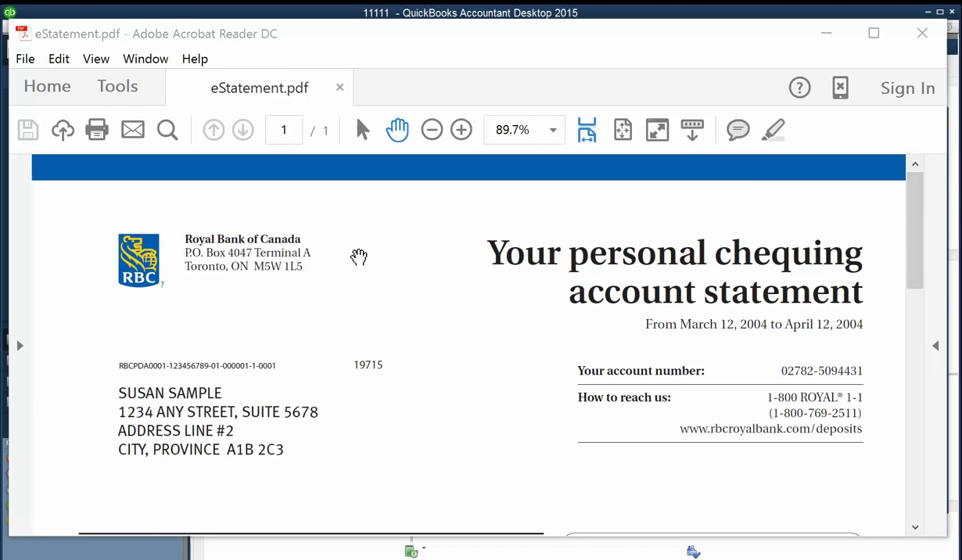Click the page number input field

[x=284, y=130]
